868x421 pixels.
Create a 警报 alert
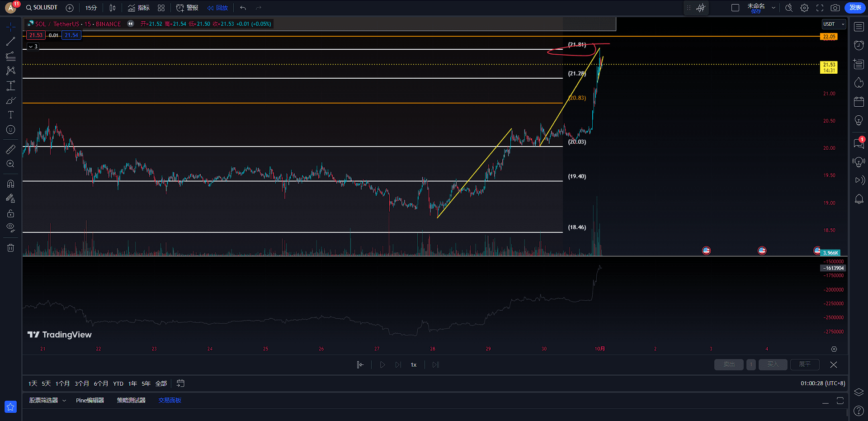coord(187,8)
